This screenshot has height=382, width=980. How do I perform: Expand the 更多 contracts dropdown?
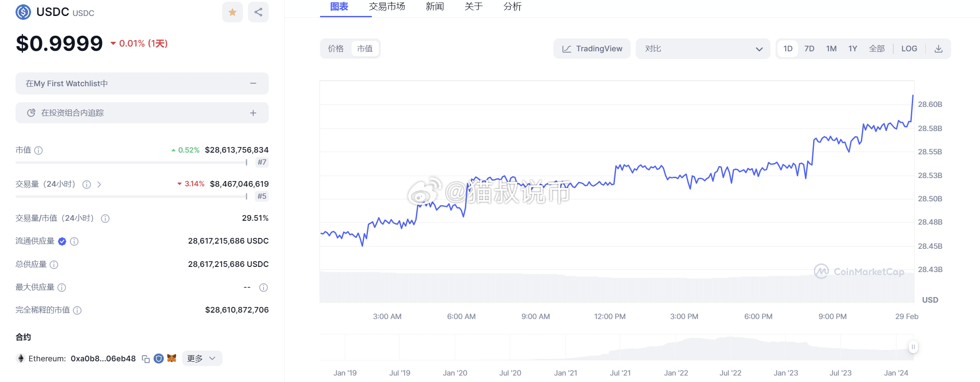point(201,358)
